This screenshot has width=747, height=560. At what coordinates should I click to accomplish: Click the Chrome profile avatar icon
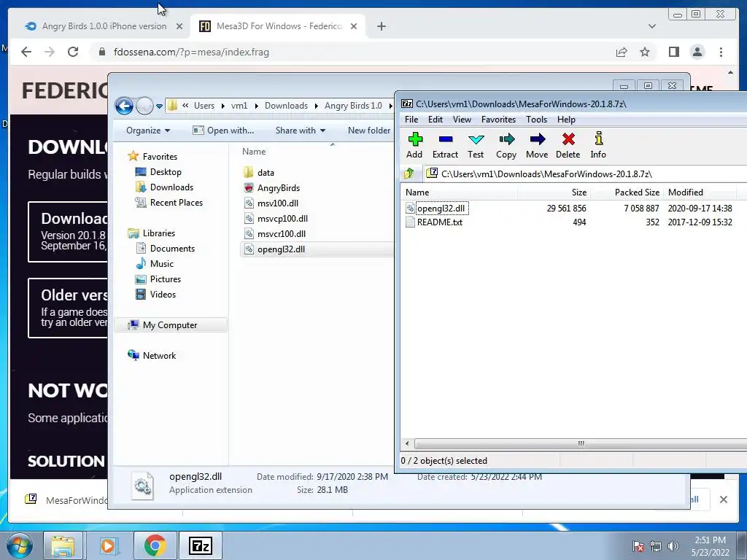(697, 52)
